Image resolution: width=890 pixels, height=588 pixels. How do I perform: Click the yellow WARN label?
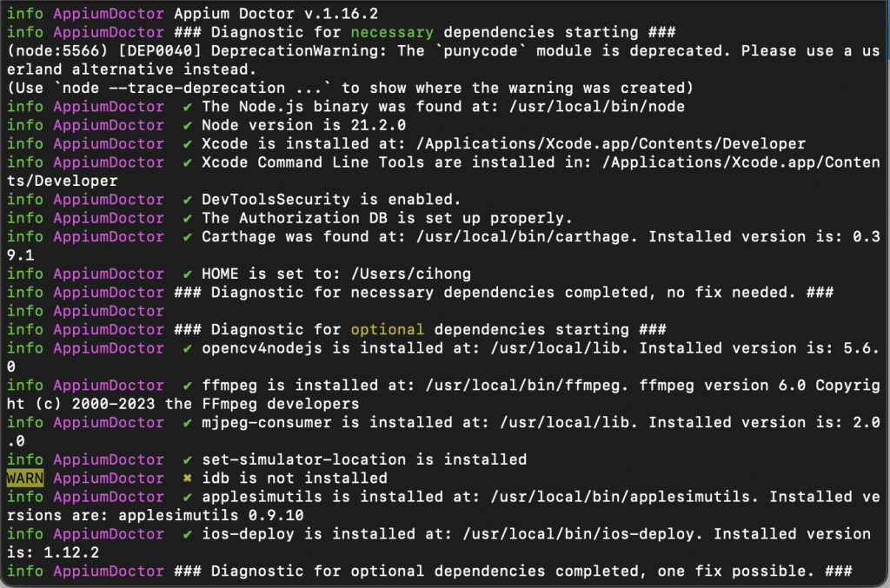point(25,479)
